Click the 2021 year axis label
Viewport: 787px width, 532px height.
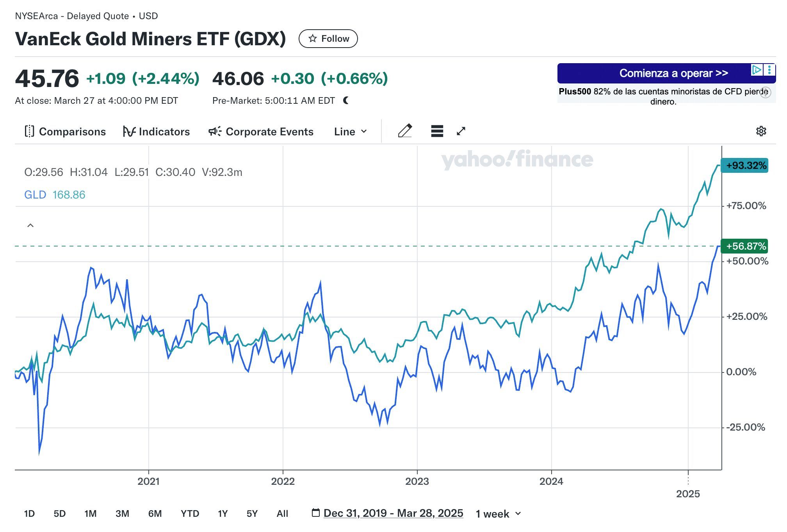(148, 481)
